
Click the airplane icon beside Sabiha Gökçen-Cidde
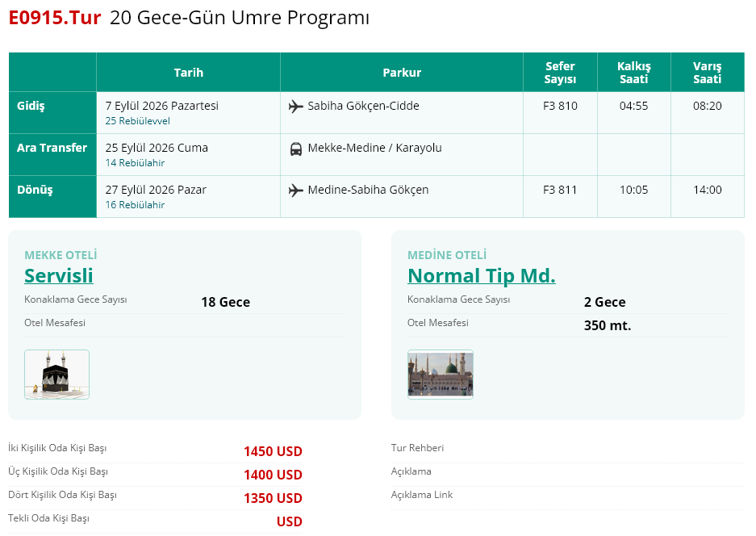point(295,106)
